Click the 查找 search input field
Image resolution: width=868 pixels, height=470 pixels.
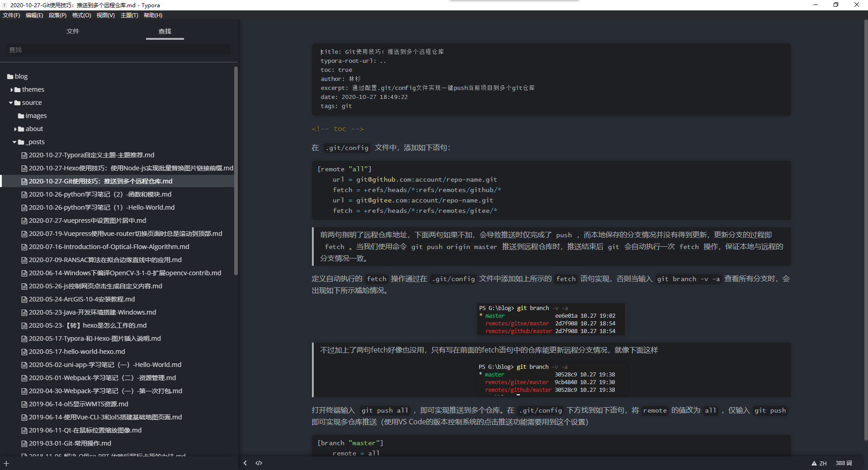pyautogui.click(x=118, y=50)
